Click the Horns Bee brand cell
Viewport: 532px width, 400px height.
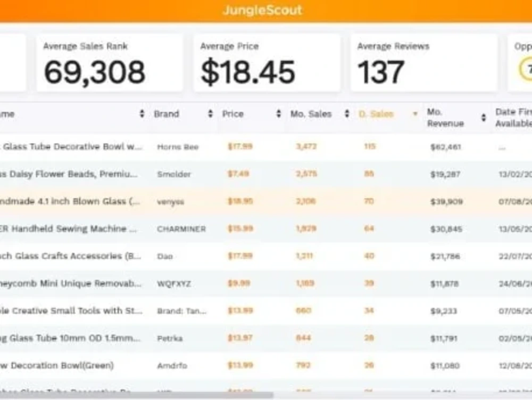click(178, 147)
